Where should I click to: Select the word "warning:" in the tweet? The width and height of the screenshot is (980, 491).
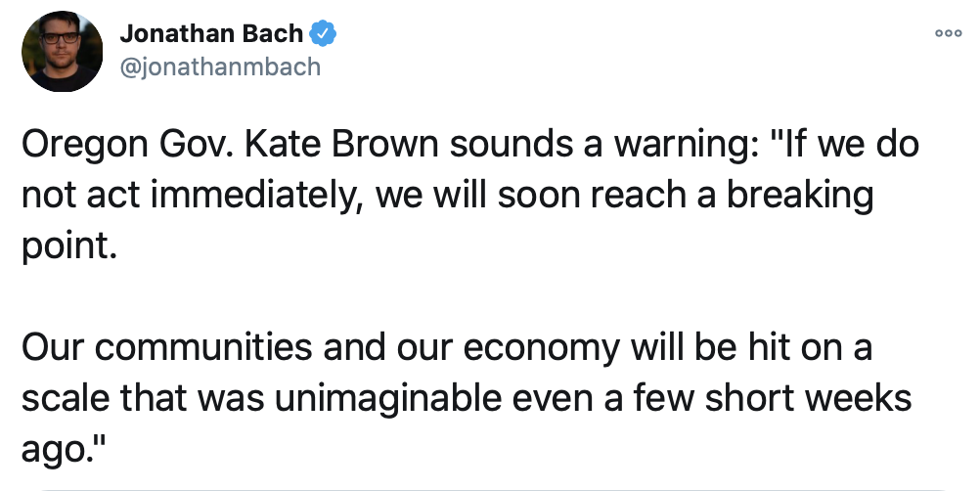[672, 147]
